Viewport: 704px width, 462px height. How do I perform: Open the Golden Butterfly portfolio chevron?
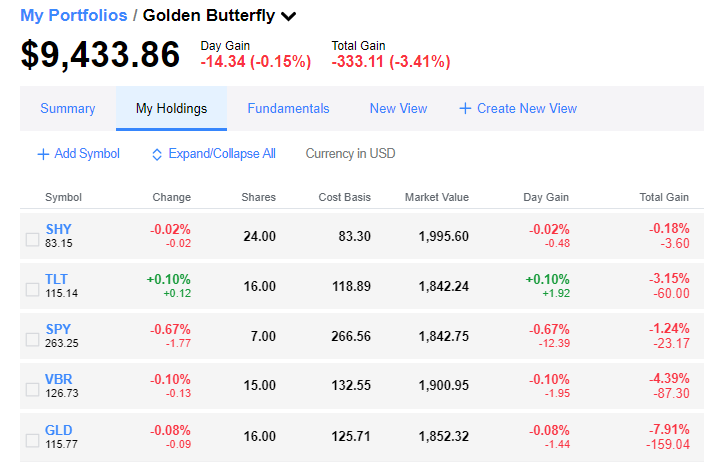289,17
